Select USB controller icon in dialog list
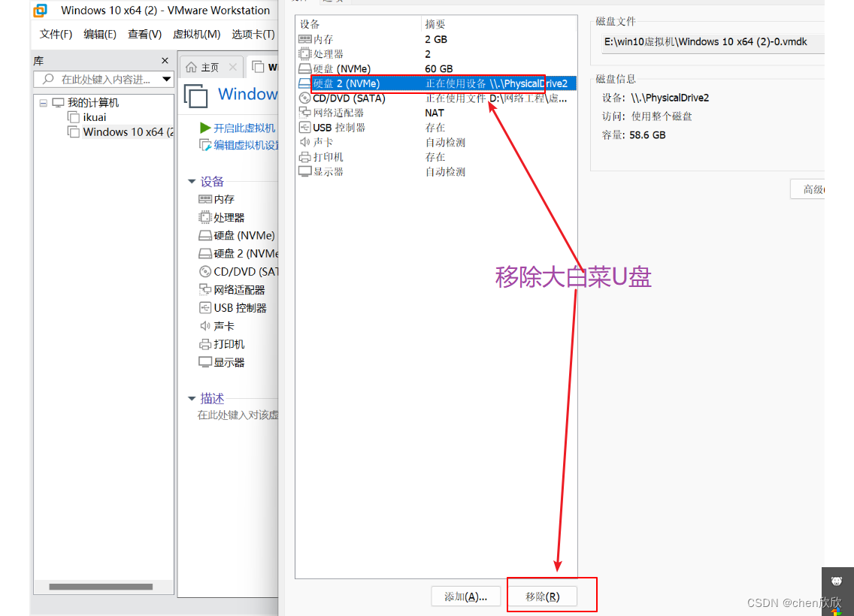This screenshot has height=616, width=854. pyautogui.click(x=305, y=128)
